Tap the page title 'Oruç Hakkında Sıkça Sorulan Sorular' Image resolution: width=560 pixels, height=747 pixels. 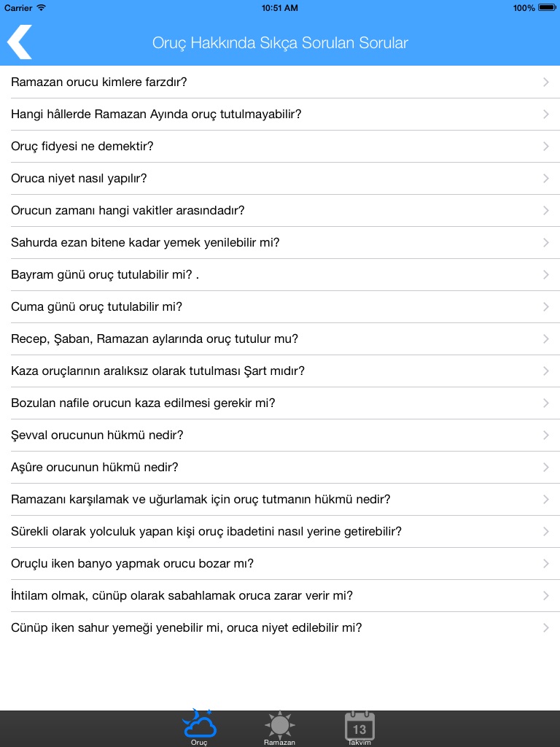click(280, 43)
